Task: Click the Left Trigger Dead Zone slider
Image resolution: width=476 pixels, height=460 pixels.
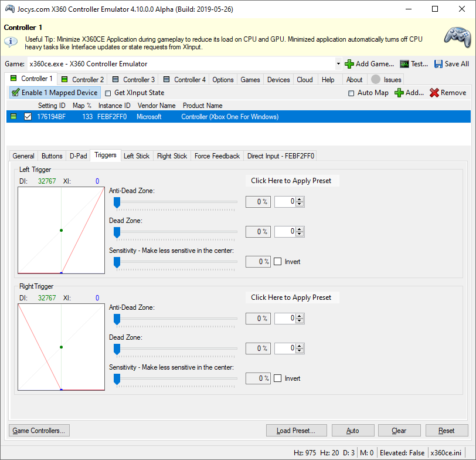Action: click(176, 232)
